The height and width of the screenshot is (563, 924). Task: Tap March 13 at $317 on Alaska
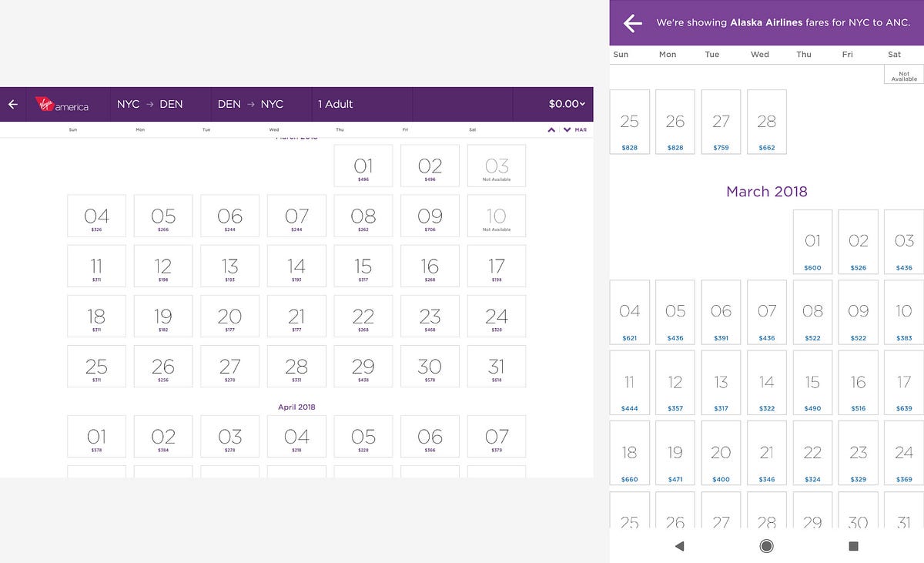721,382
